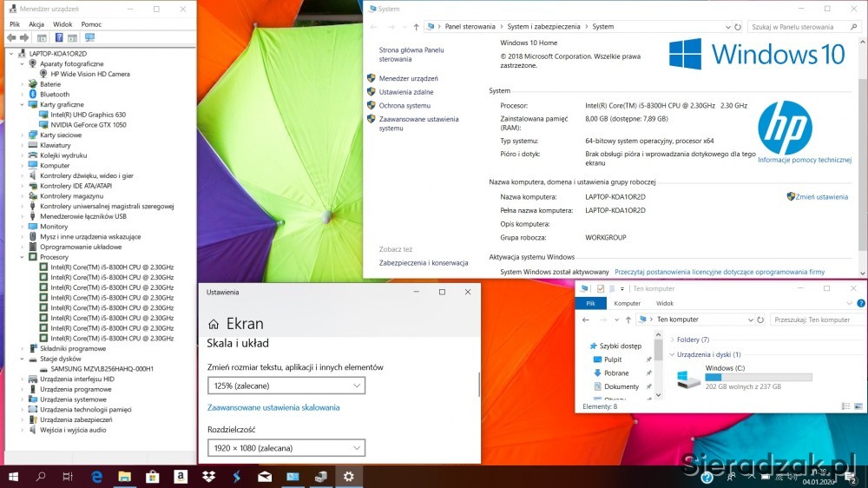Select Intel(R) UHD Graphics 630 adapter
Viewport: 868px width, 488px height.
click(88, 115)
